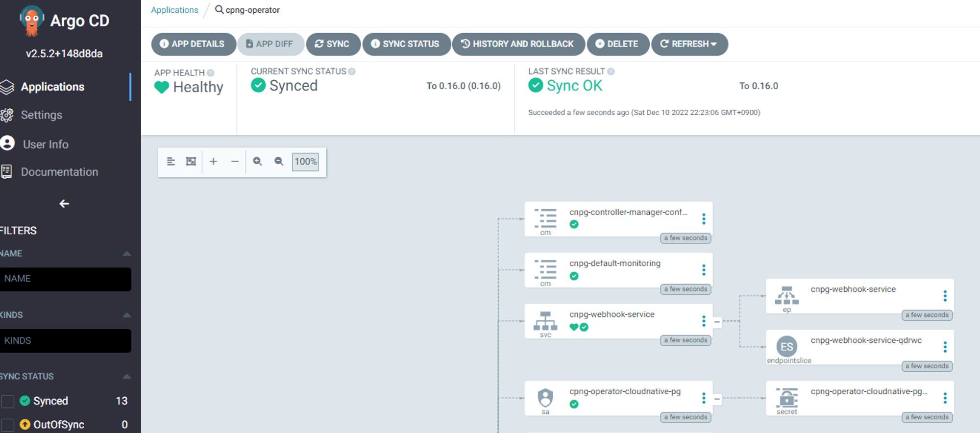
Task: Click the zoom out magnifier
Action: tap(279, 162)
